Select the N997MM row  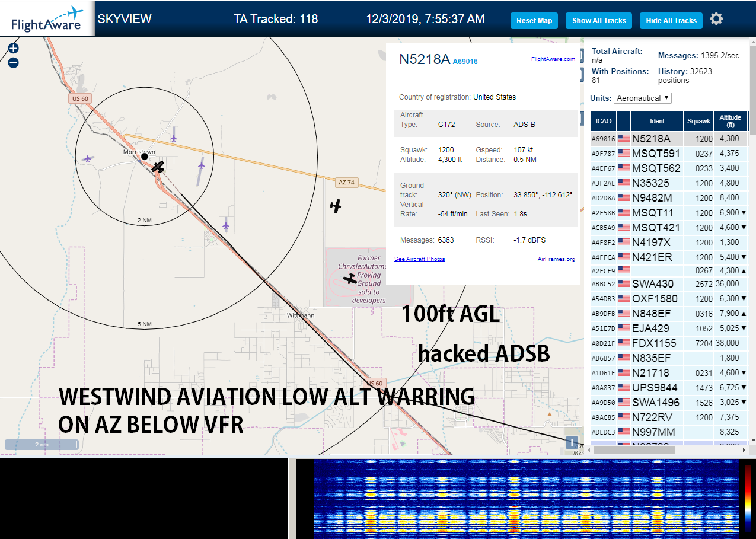click(669, 432)
